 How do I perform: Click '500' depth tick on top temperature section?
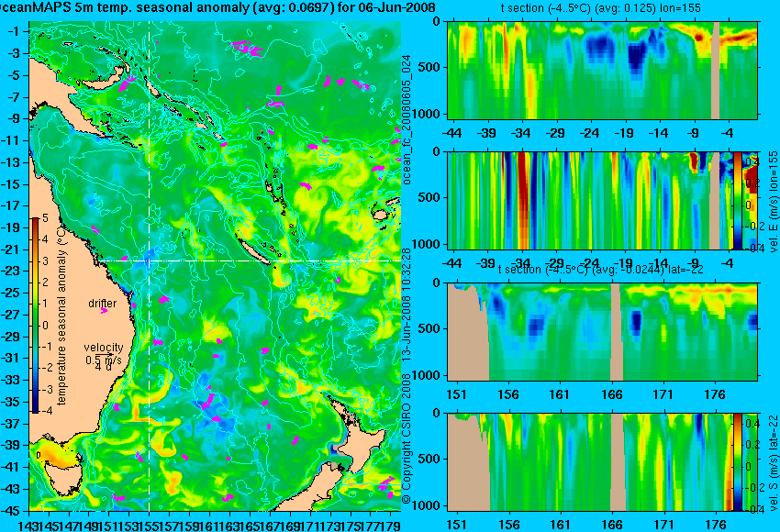429,67
